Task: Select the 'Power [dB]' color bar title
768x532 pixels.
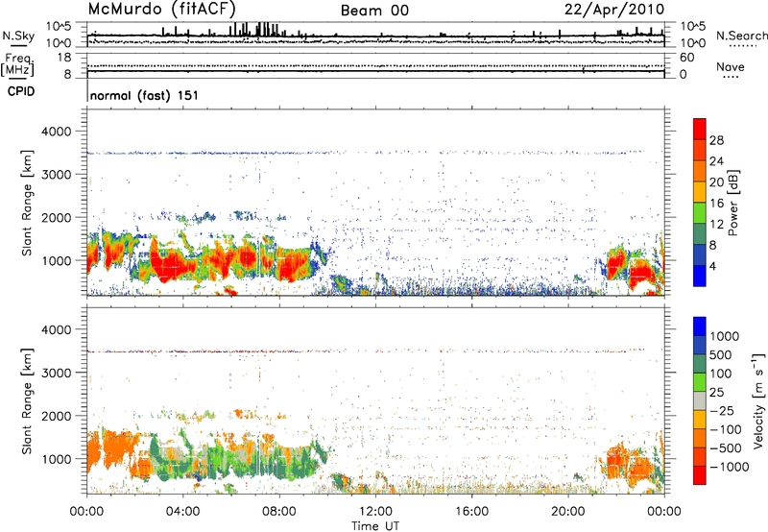Action: [732, 203]
